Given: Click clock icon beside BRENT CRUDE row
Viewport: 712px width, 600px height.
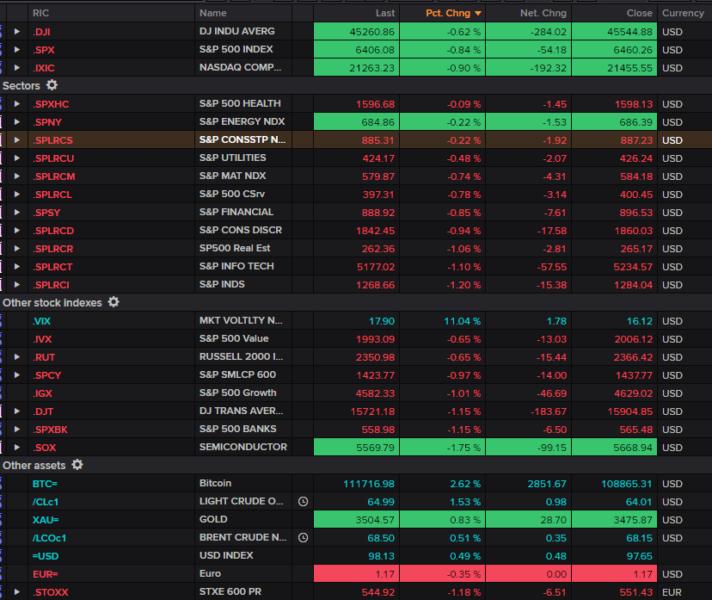Looking at the screenshot, I should tap(303, 538).
